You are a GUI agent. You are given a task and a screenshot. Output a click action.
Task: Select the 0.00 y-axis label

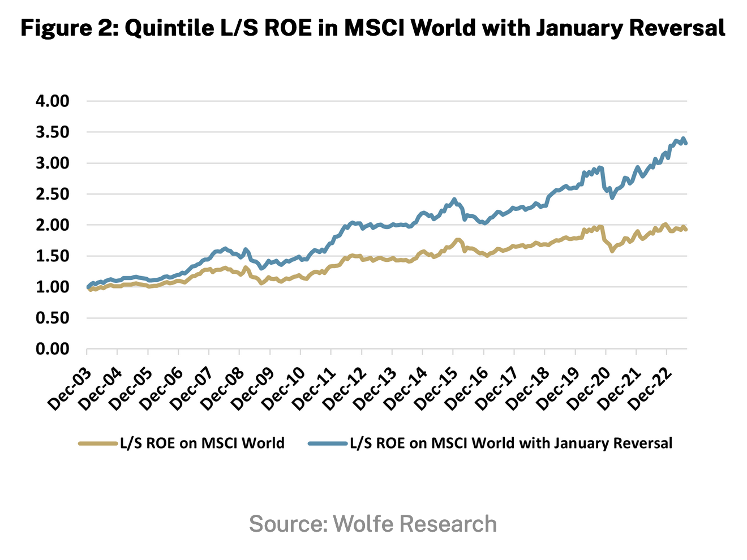[53, 349]
